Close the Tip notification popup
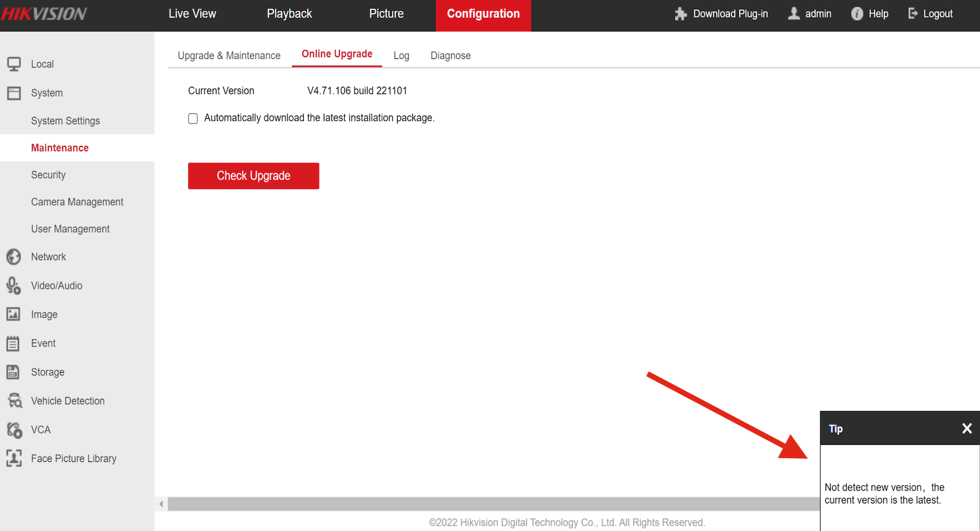This screenshot has height=531, width=980. (x=967, y=428)
